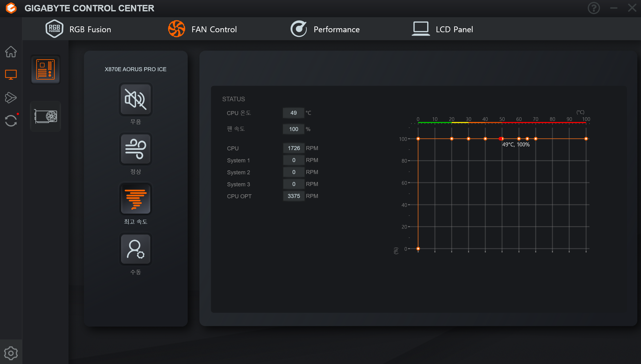
Task: Click the fan curve point at 100°C
Action: point(586,139)
